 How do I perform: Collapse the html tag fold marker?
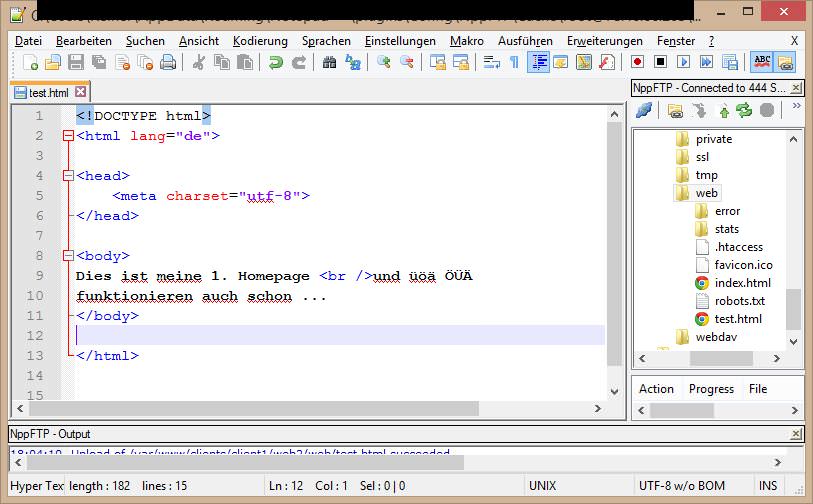(67, 136)
